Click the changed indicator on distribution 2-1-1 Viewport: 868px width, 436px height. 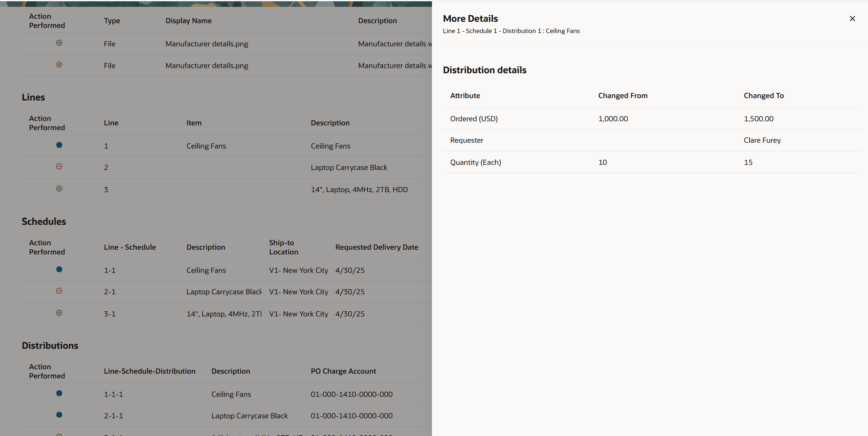tap(59, 415)
